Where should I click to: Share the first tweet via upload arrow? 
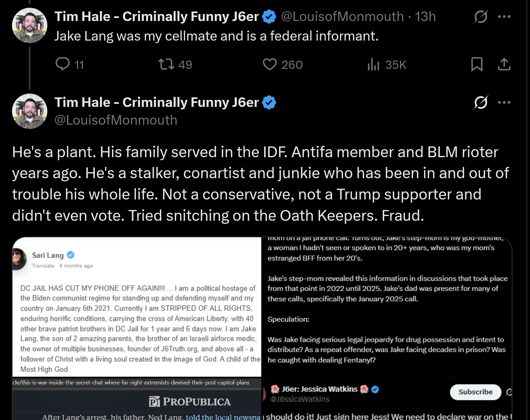coord(504,64)
